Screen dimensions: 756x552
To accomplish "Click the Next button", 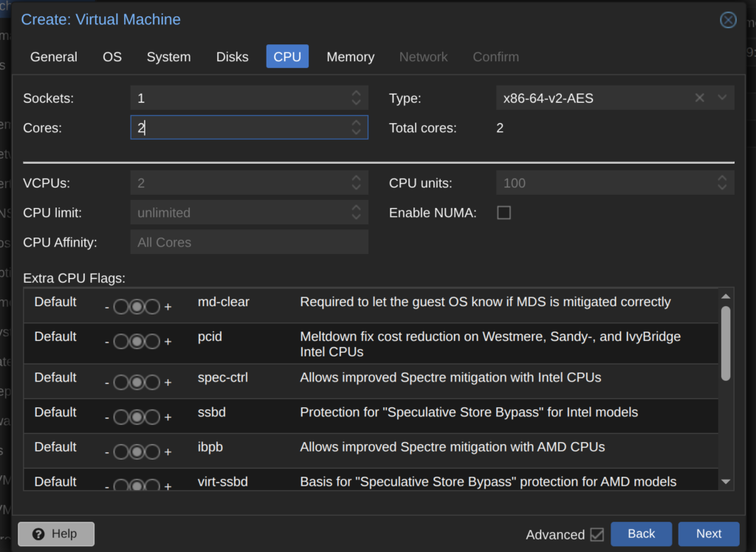I will click(708, 534).
